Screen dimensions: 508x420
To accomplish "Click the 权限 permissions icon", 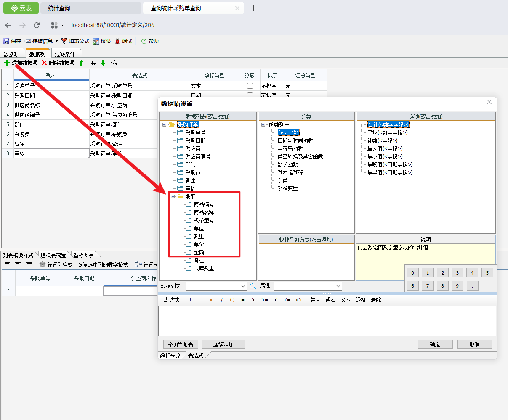I will click(x=96, y=41).
